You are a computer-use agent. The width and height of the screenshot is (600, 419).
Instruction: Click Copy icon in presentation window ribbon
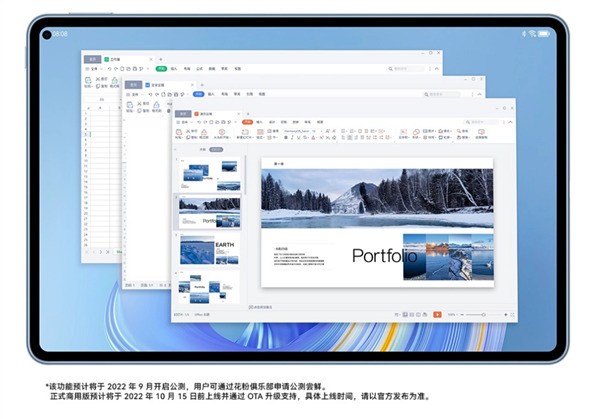pyautogui.click(x=189, y=137)
